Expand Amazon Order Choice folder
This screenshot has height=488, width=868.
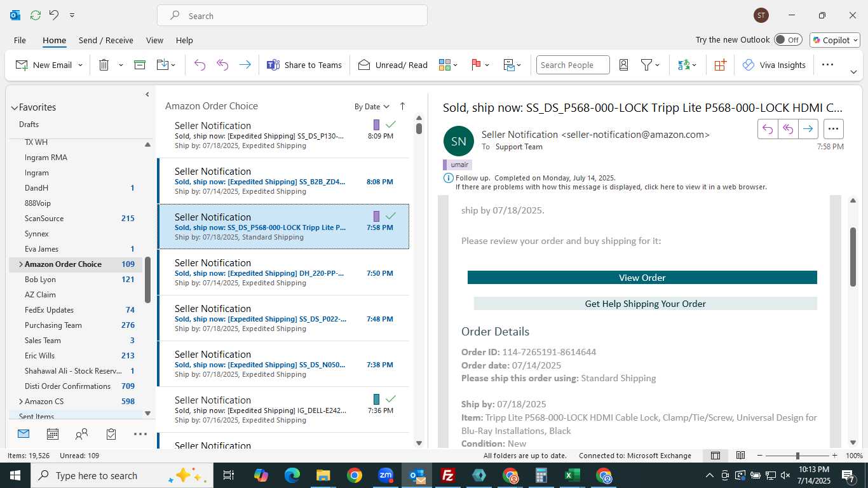click(20, 264)
